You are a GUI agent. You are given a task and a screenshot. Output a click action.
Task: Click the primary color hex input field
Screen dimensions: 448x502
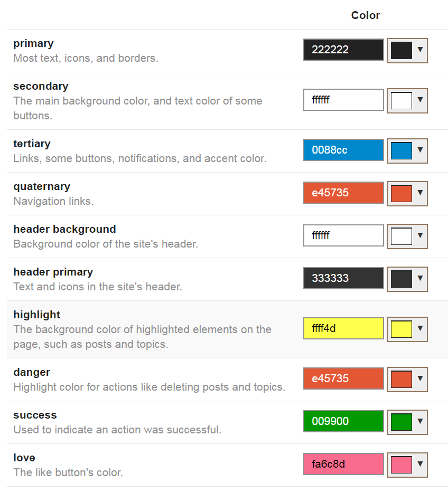[343, 50]
